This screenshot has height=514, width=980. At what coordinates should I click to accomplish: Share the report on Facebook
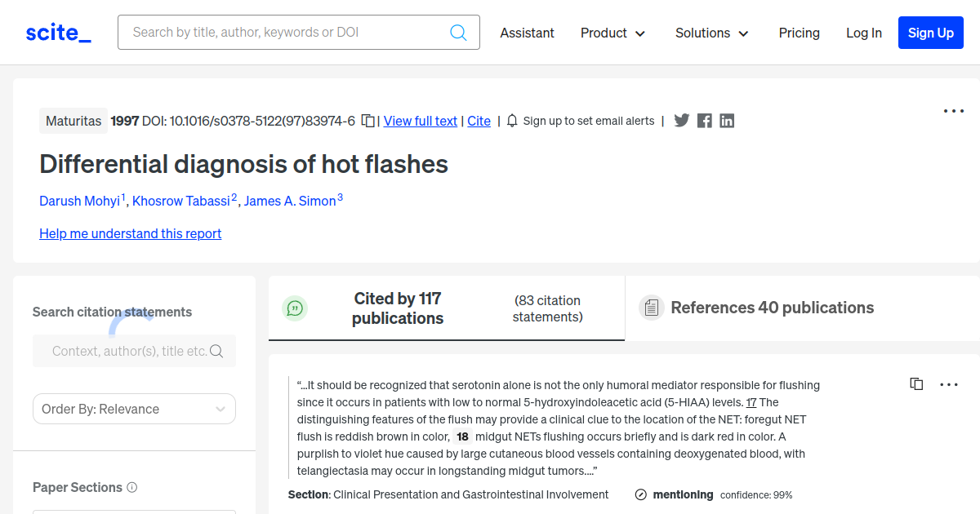(x=705, y=121)
